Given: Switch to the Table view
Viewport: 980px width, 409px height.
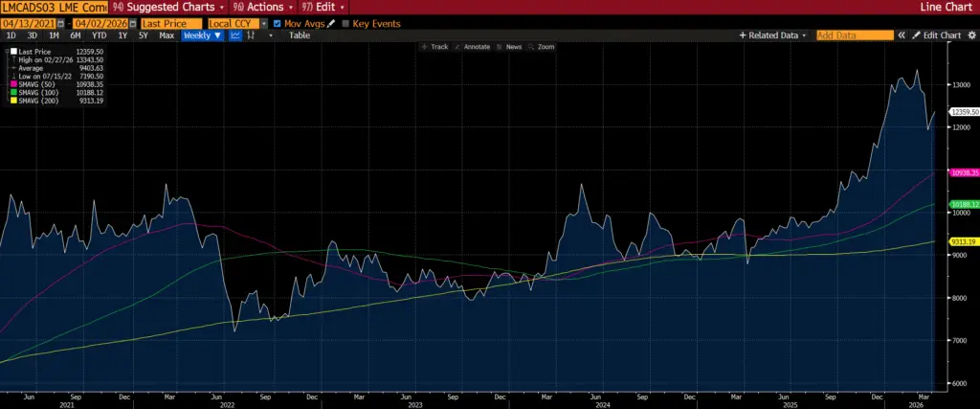Looking at the screenshot, I should (x=299, y=35).
